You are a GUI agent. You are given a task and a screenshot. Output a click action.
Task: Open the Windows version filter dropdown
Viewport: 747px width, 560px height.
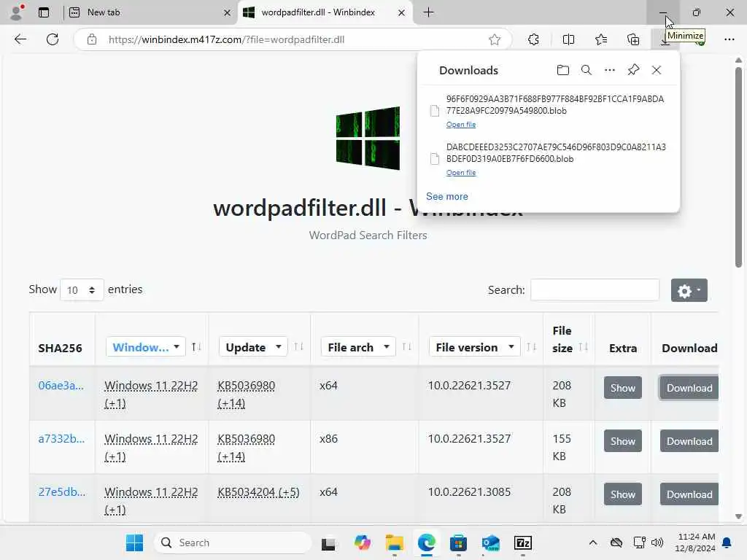(x=145, y=347)
